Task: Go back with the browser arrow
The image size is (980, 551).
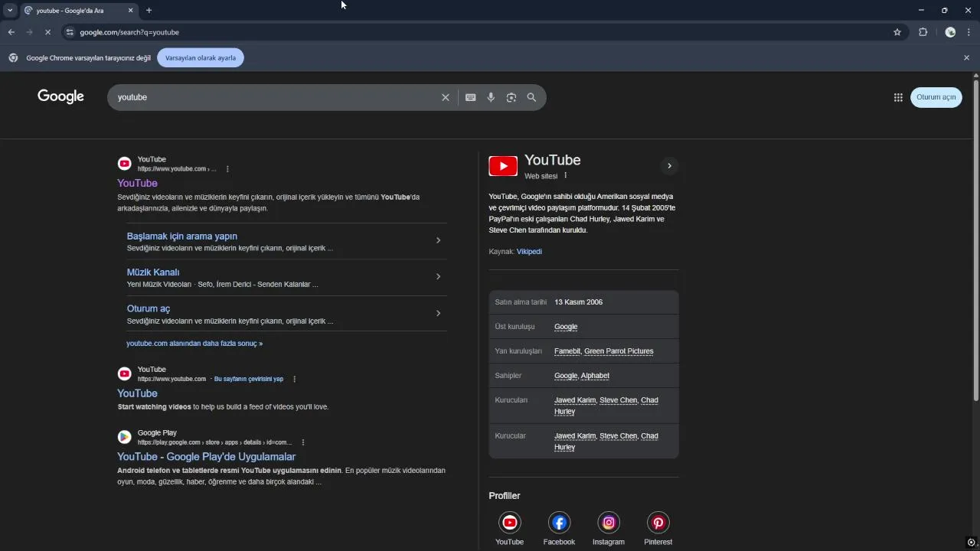Action: 11,32
